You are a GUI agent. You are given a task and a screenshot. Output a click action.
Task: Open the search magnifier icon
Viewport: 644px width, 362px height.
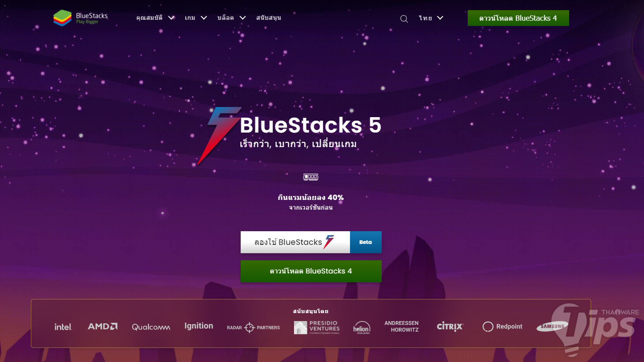404,18
